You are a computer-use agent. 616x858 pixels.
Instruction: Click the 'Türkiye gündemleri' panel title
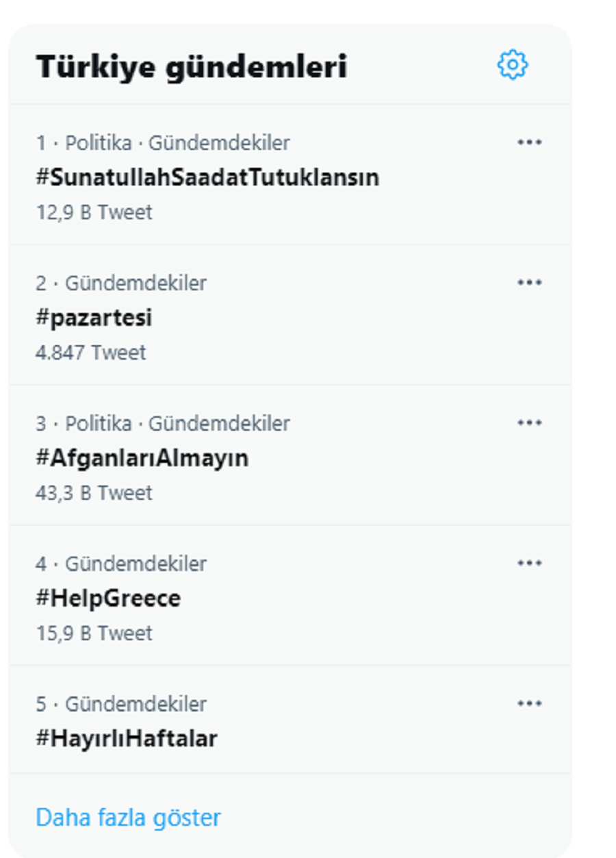[x=192, y=65]
